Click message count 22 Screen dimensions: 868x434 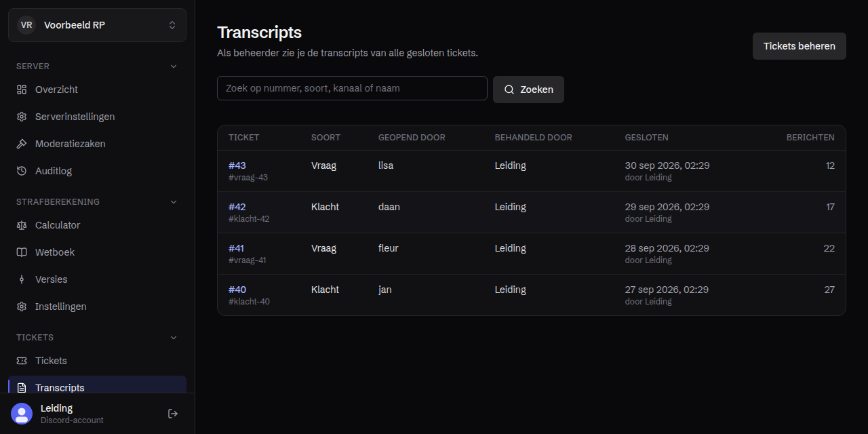[x=829, y=248]
